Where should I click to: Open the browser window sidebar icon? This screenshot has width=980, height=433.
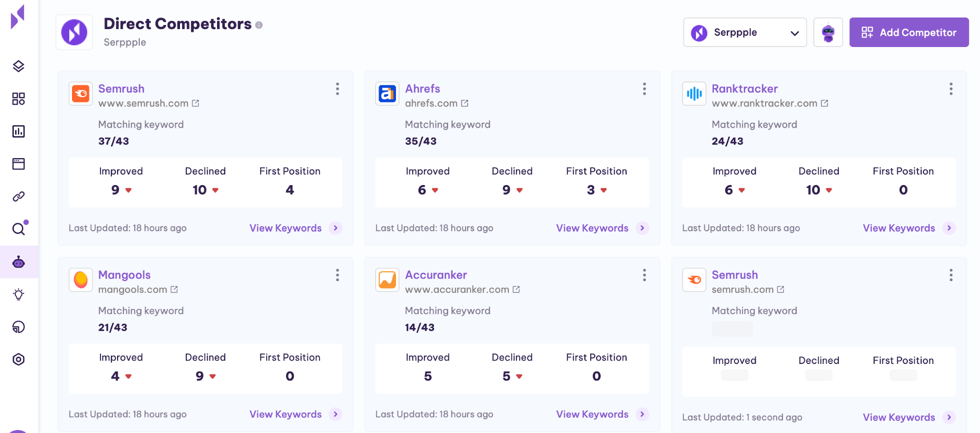pos(19,164)
